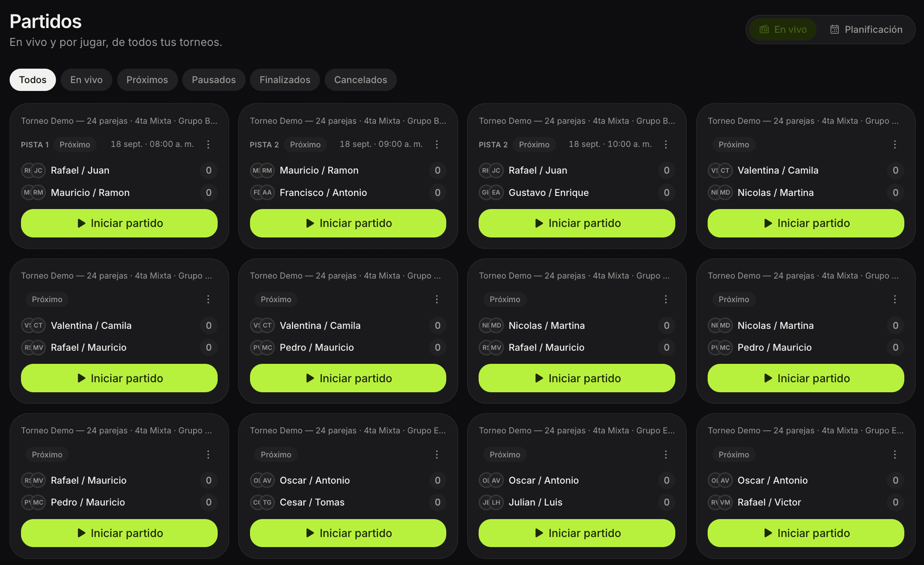Filter matches by Pausados

click(214, 80)
